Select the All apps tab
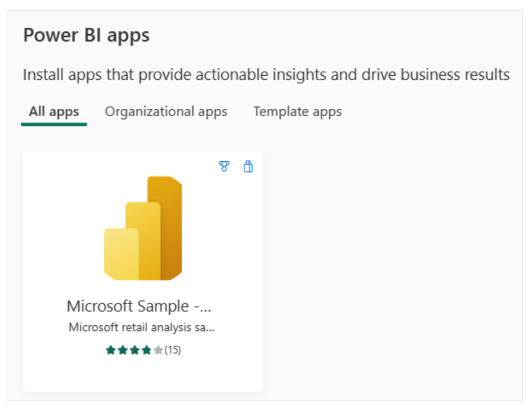This screenshot has height=405, width=532. [54, 112]
